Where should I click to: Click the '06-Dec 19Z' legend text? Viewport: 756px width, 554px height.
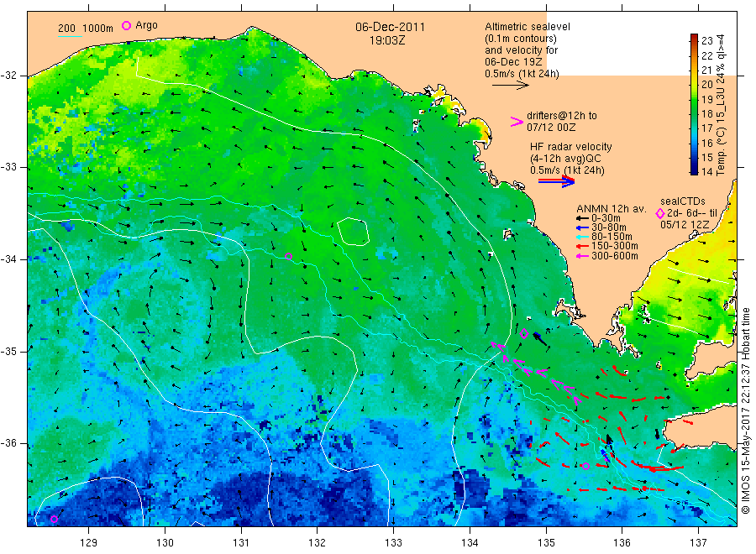[x=513, y=62]
